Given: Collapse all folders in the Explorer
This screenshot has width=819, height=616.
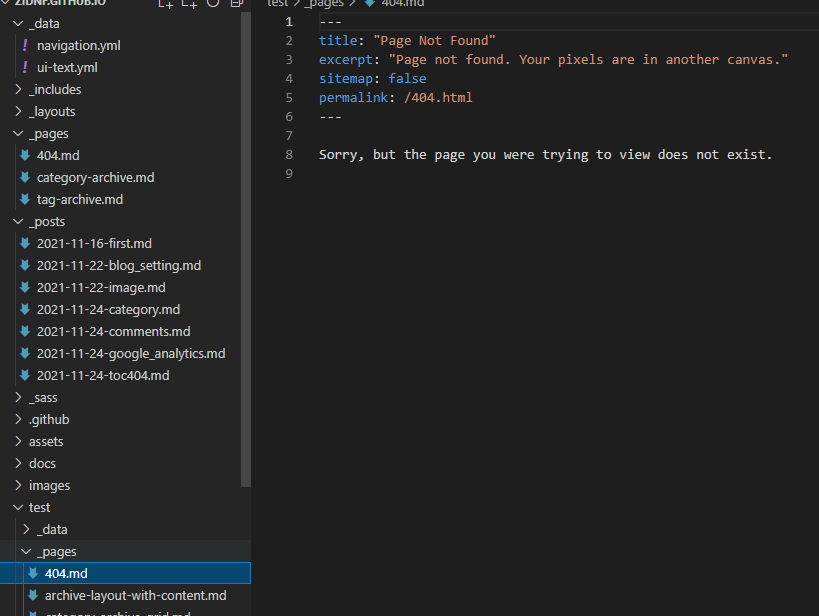Looking at the screenshot, I should [x=235, y=4].
